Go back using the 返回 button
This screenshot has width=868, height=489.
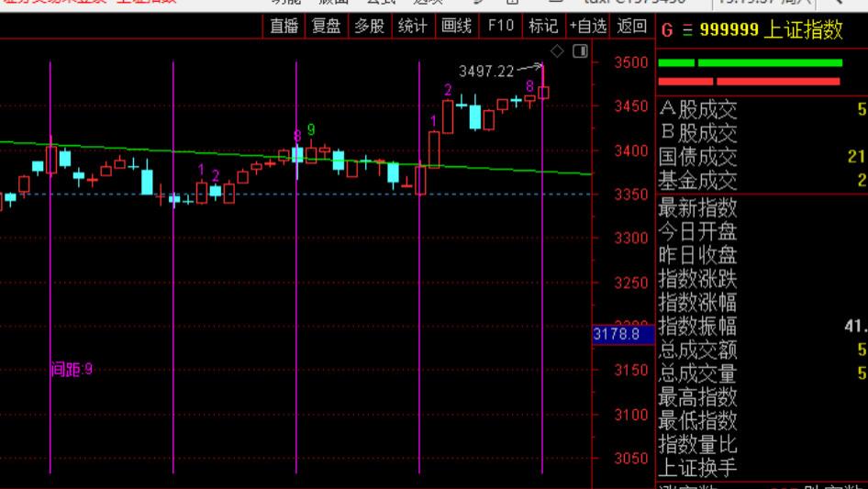[631, 26]
